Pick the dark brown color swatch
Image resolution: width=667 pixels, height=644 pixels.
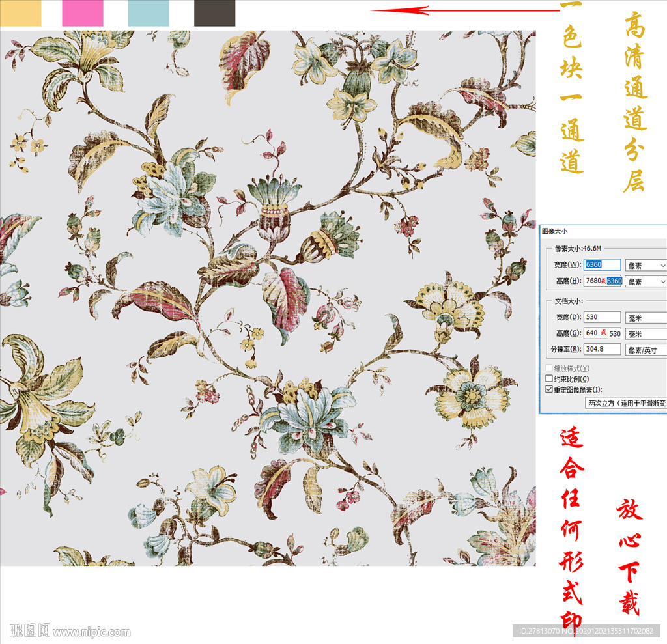pyautogui.click(x=214, y=13)
